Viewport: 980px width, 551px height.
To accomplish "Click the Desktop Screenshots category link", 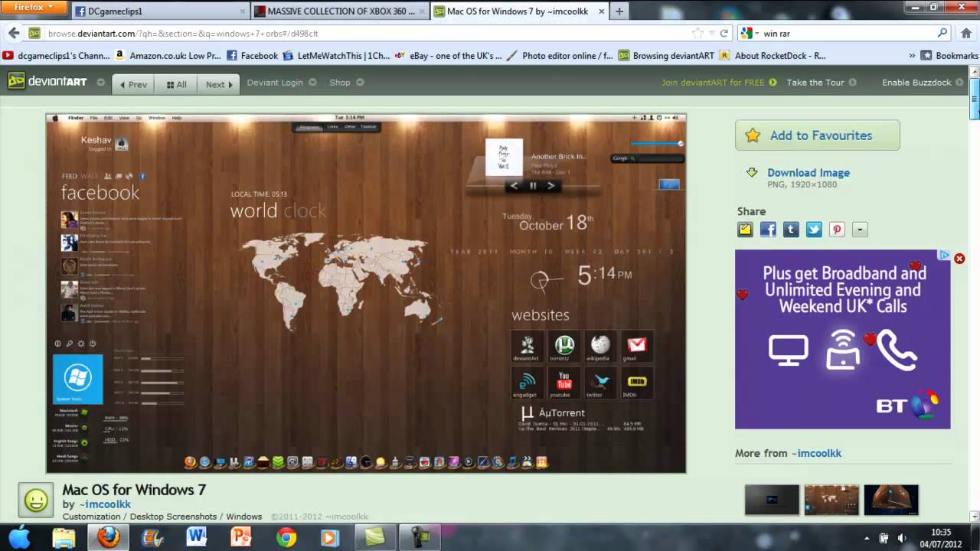I will (173, 517).
